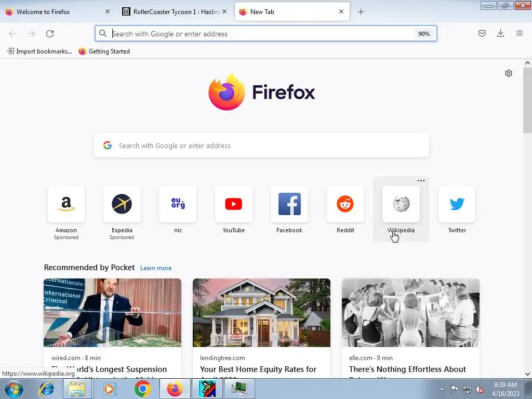Open the YouTube shortcut tile
This screenshot has width=532, height=399.
click(233, 204)
